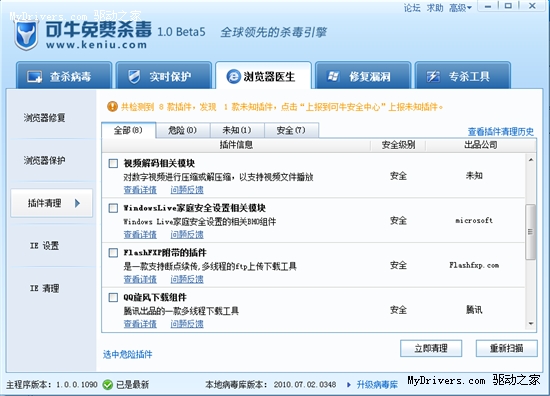Screen dimensions: 550x396
Task: Click the plugin list scroll-up arrow
Action: [x=531, y=160]
